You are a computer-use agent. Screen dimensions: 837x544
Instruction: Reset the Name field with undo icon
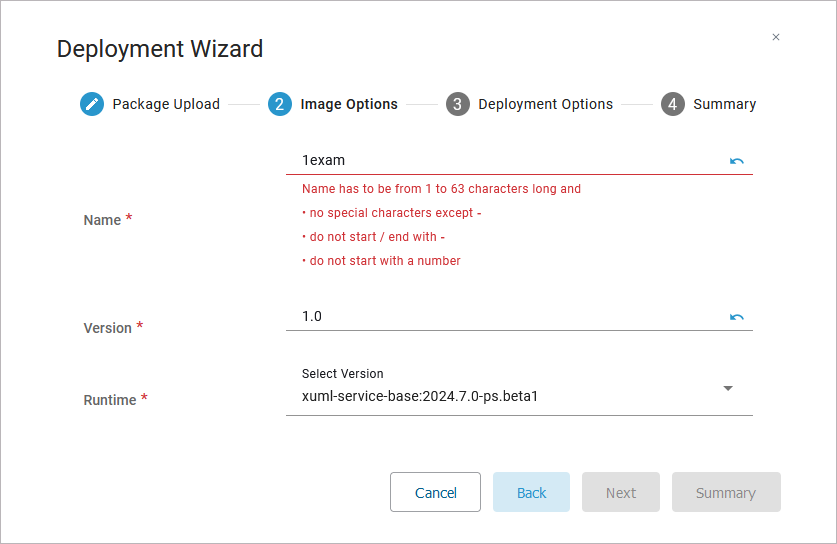pyautogui.click(x=737, y=161)
